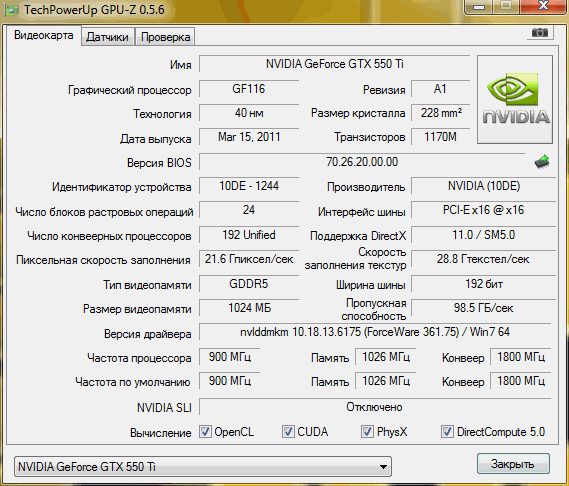
Task: Click the 1170M transistors value
Action: [x=440, y=137]
